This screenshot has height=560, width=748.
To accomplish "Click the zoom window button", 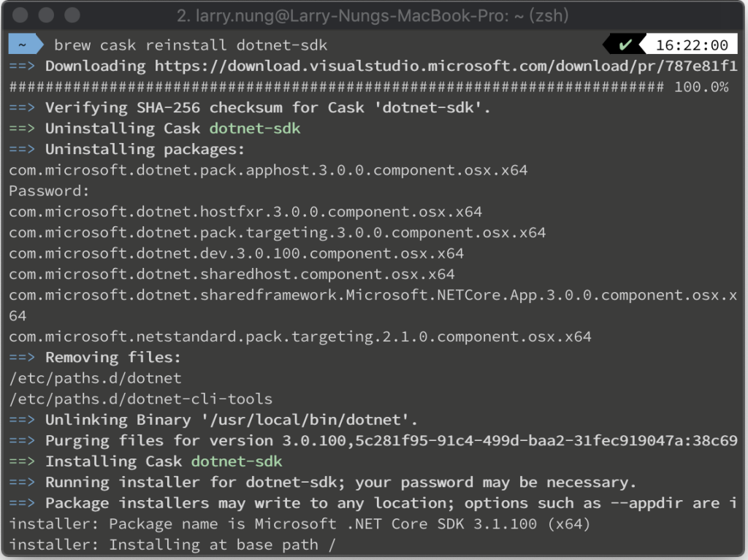I will click(72, 15).
